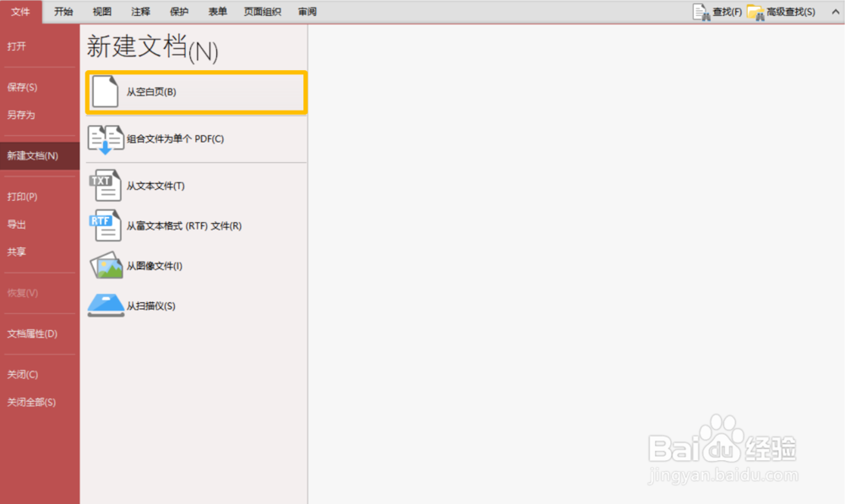Select 从图像文件(I) option
The image size is (845, 504).
(196, 265)
